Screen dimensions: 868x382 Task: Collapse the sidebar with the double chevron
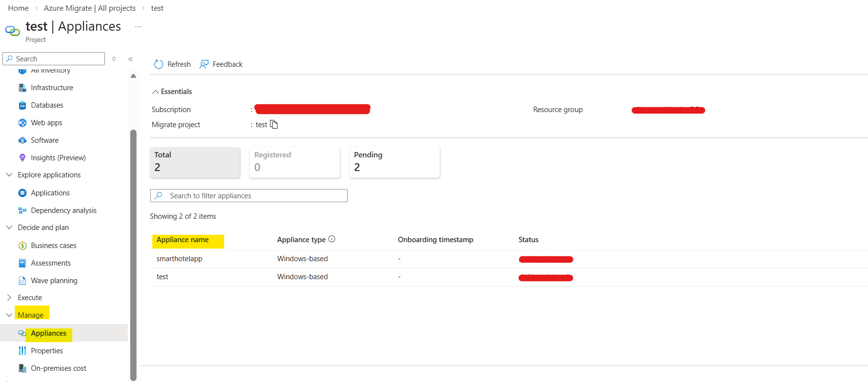(131, 59)
